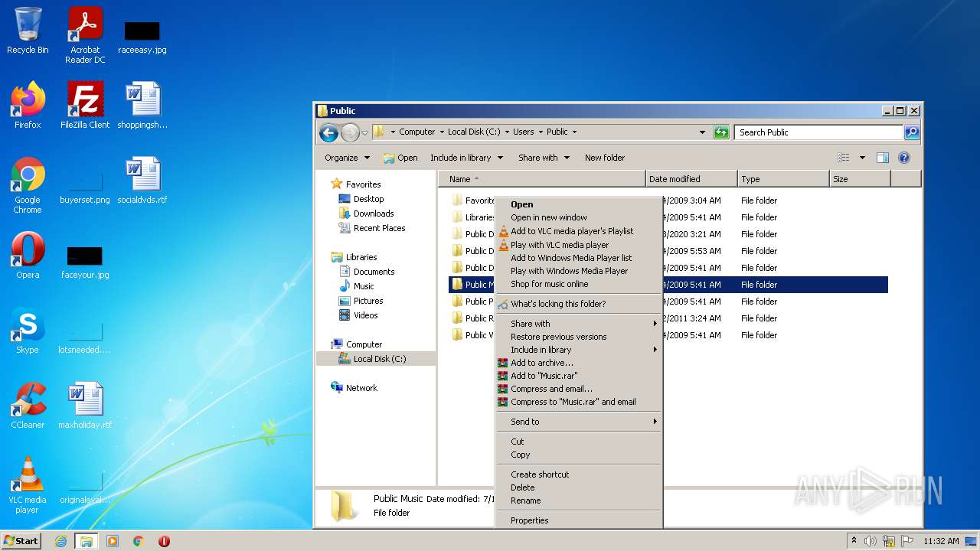Sort by the Type column header
980x551 pixels.
click(x=783, y=179)
